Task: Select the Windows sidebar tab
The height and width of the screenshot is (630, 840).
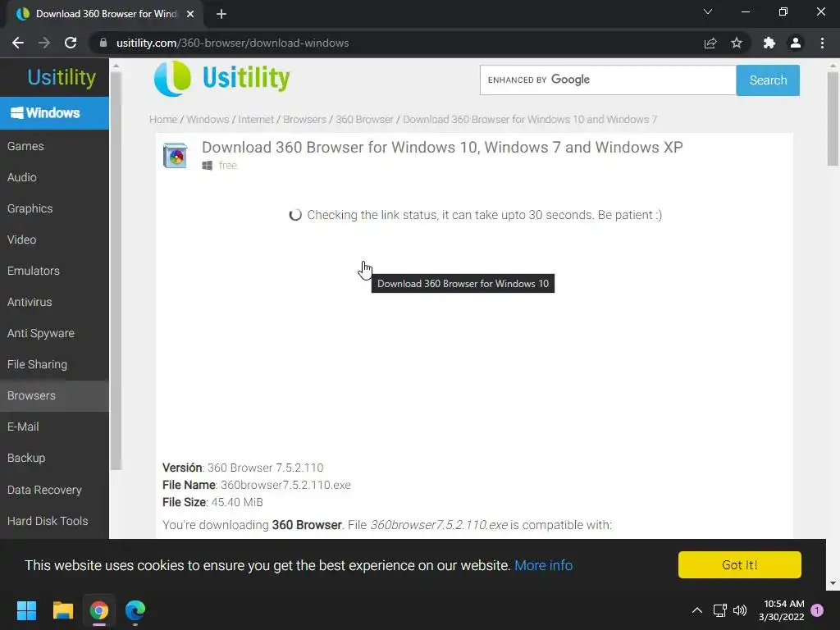Action: pyautogui.click(x=54, y=113)
